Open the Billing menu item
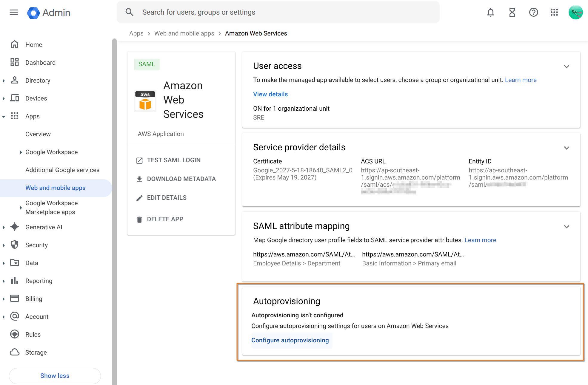Screen dimensions: 588x385 tap(34, 299)
